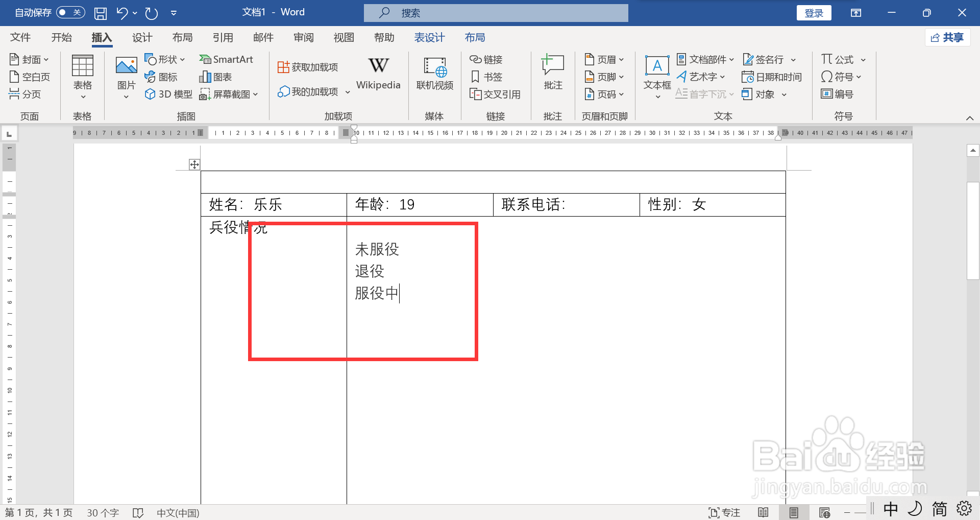Insert a 链接 hyperlink
The height and width of the screenshot is (520, 980).
tap(486, 60)
